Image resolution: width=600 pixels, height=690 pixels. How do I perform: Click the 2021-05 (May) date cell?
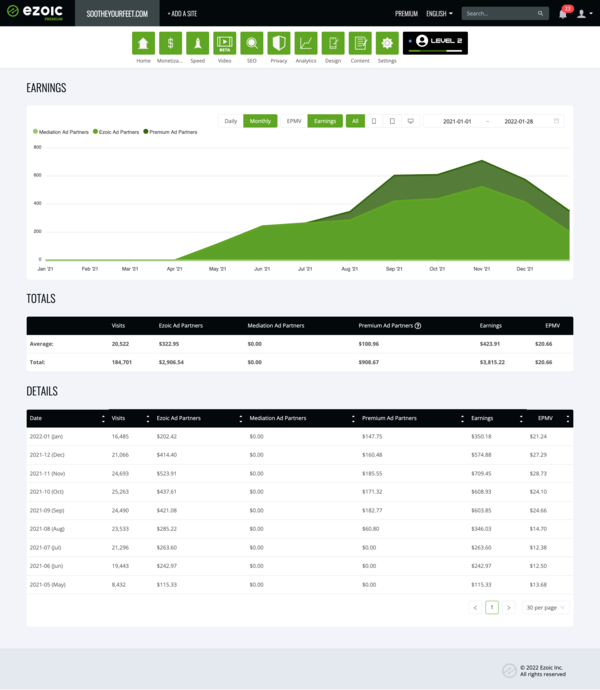point(48,585)
